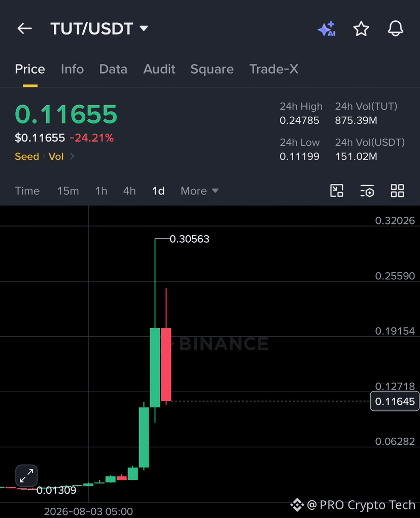Open the Square tab

click(212, 70)
